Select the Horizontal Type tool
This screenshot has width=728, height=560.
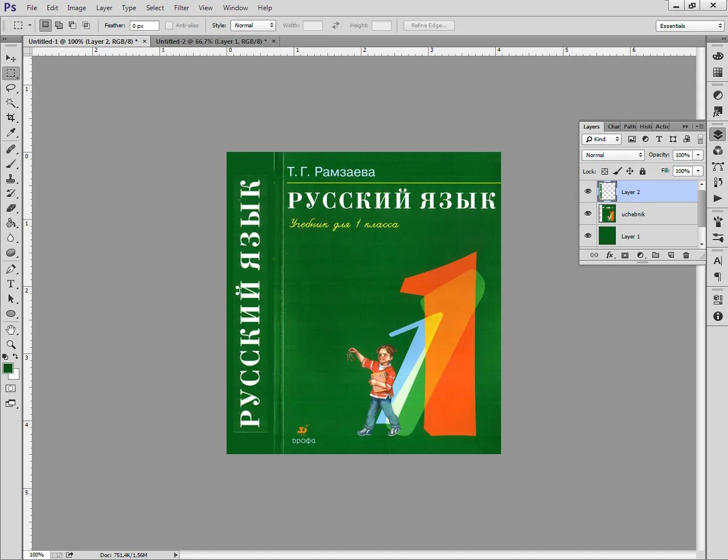pos(11,284)
